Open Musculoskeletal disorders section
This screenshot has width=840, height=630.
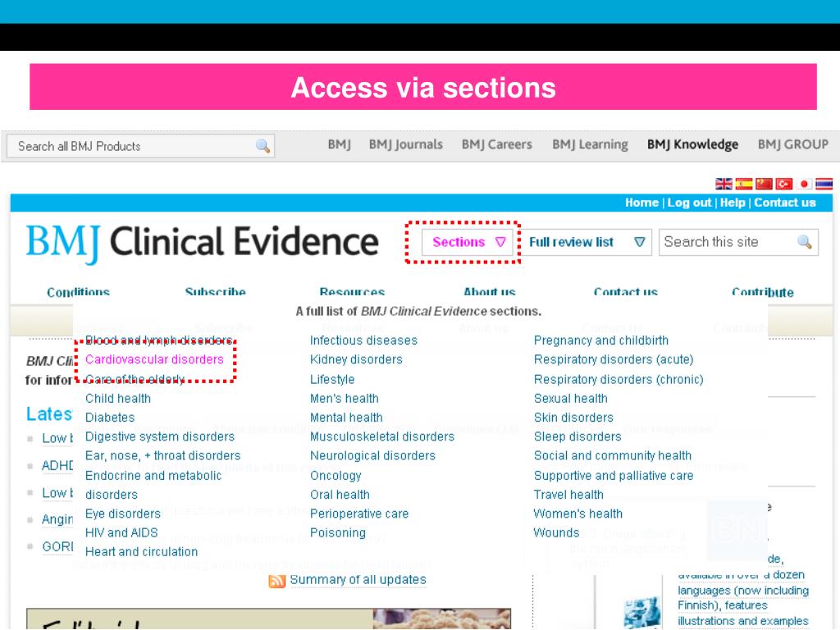click(382, 436)
